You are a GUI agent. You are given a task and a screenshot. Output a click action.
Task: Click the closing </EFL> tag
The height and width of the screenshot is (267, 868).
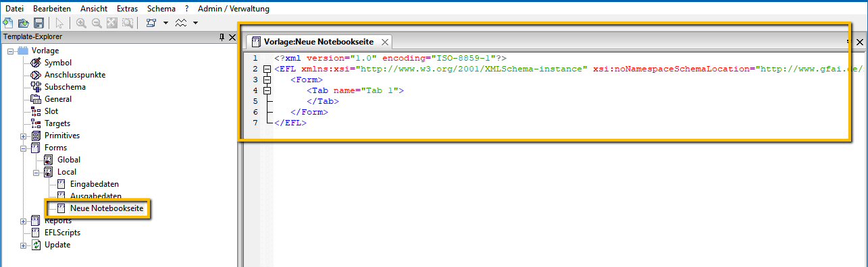pyautogui.click(x=290, y=123)
